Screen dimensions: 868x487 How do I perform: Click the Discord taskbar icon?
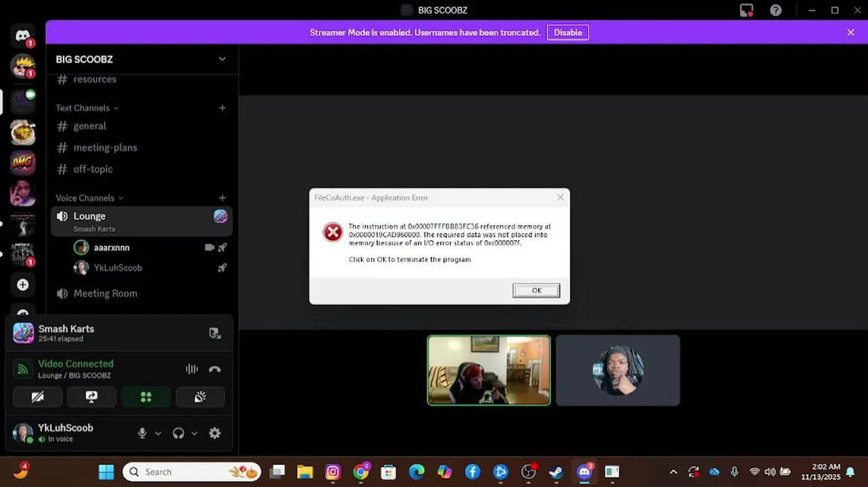pos(585,471)
